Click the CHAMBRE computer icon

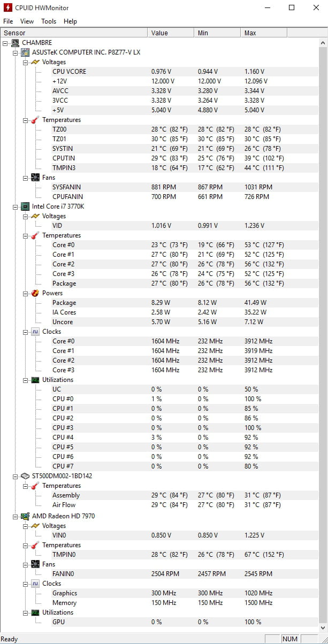coord(16,43)
